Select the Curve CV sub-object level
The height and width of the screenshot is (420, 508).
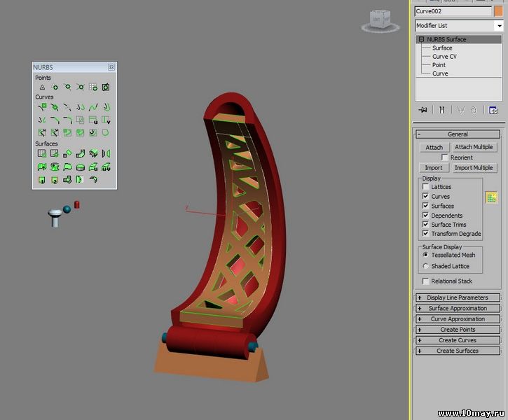[444, 57]
